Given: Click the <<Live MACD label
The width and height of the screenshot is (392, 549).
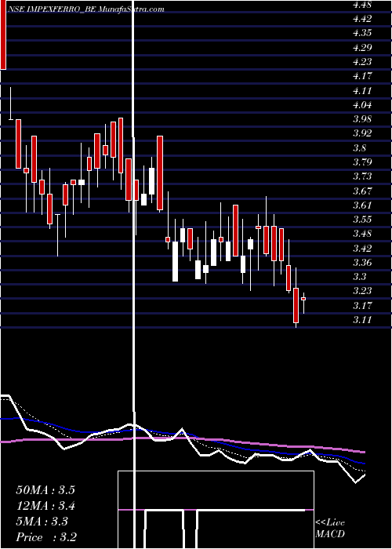Looking at the screenshot, I should pos(330,529).
